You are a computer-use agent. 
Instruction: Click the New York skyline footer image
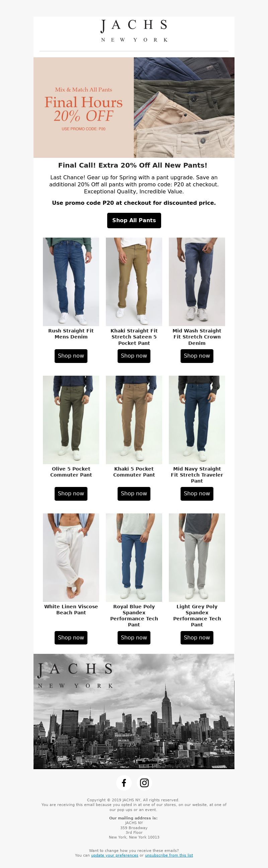tap(134, 711)
